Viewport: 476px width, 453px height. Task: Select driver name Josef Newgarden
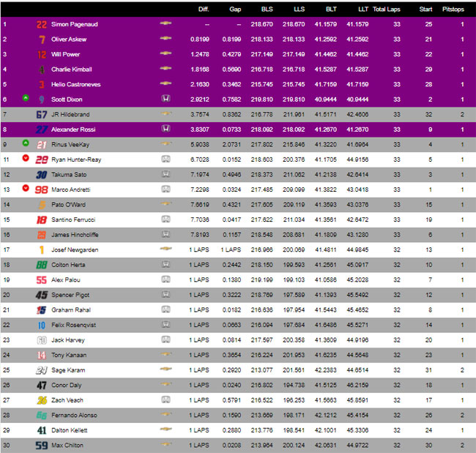75,250
